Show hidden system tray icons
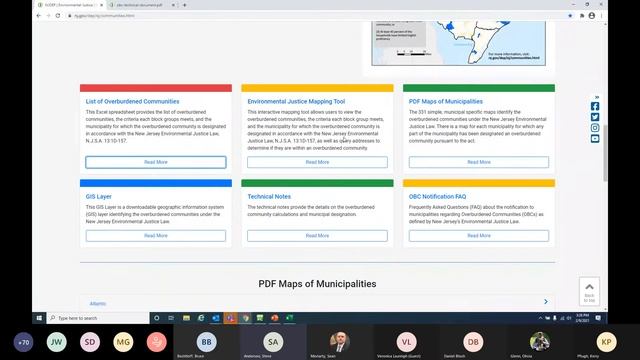Image resolution: width=640 pixels, height=360 pixels. [x=540, y=318]
